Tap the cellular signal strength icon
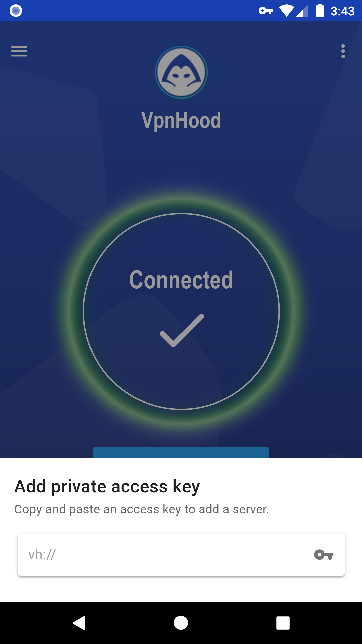Screen dimensions: 362x644 point(302,11)
